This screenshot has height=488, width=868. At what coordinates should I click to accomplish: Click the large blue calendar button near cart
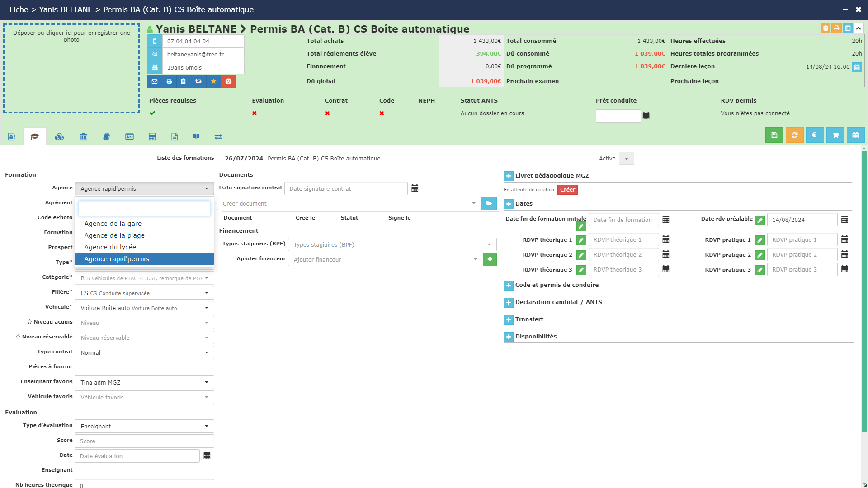click(x=855, y=135)
